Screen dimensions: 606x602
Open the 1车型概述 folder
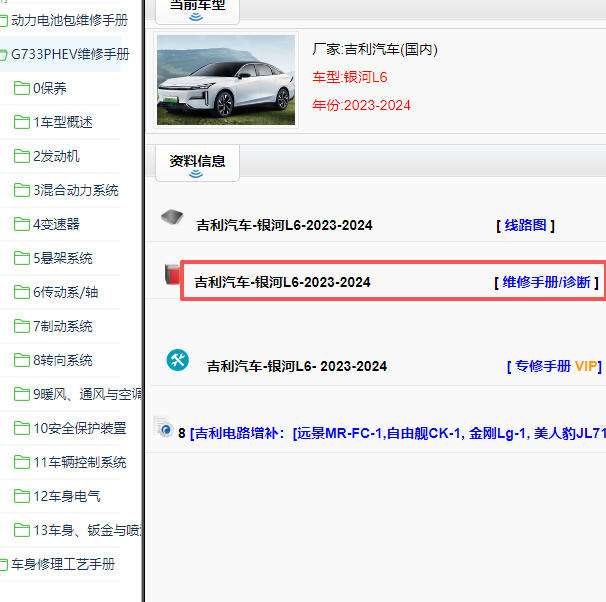pos(63,122)
